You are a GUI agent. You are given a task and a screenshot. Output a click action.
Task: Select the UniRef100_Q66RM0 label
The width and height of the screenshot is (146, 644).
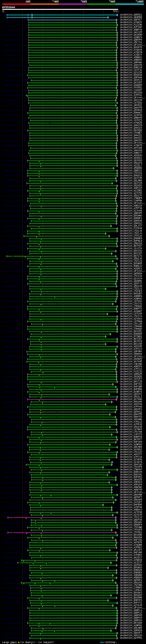(x=131, y=281)
